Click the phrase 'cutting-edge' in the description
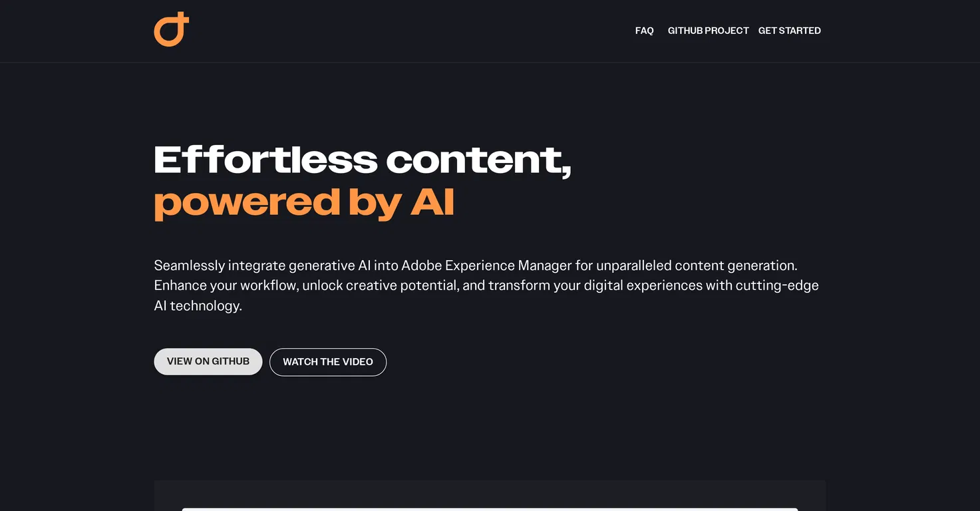 coord(777,285)
